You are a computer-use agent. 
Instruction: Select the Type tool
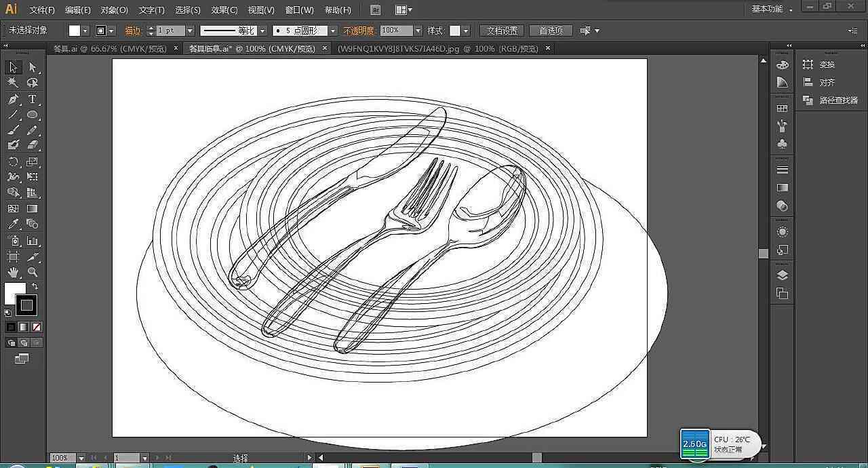click(32, 100)
